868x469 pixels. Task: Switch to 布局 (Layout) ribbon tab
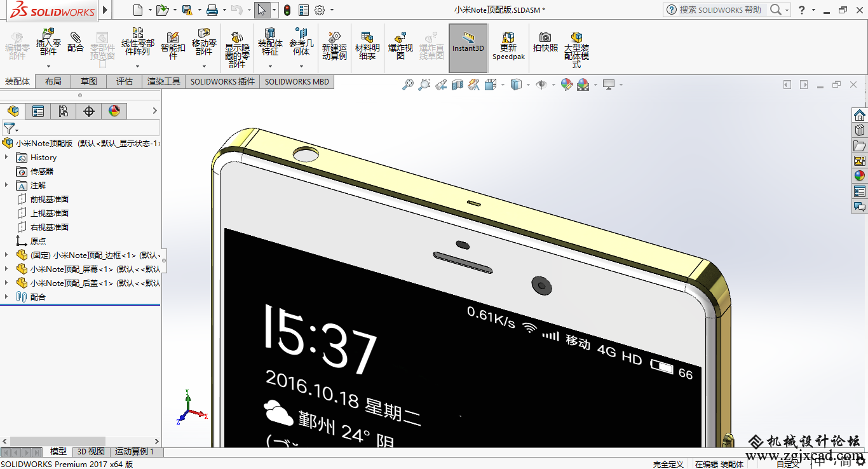(x=53, y=81)
